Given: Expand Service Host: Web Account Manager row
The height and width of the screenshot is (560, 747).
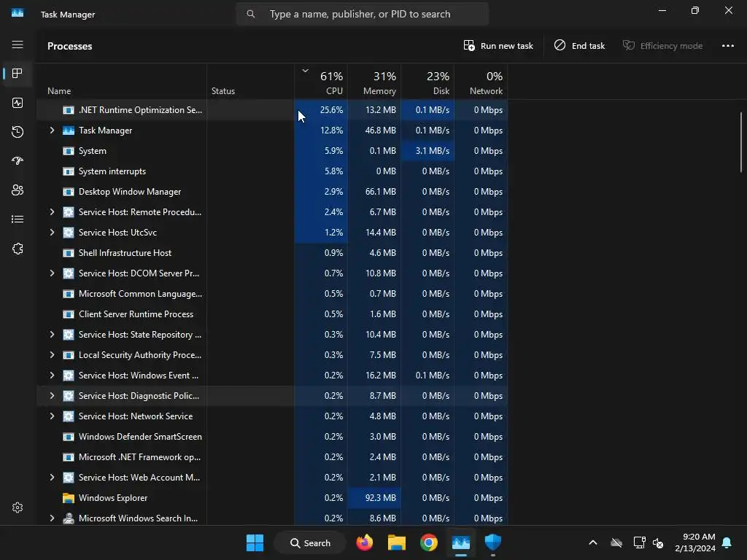Looking at the screenshot, I should (x=52, y=478).
